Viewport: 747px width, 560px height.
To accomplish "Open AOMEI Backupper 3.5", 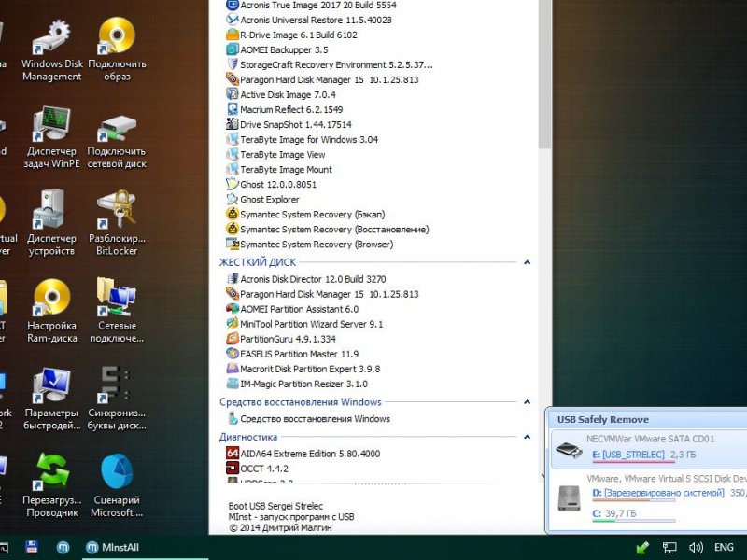I will (x=277, y=49).
